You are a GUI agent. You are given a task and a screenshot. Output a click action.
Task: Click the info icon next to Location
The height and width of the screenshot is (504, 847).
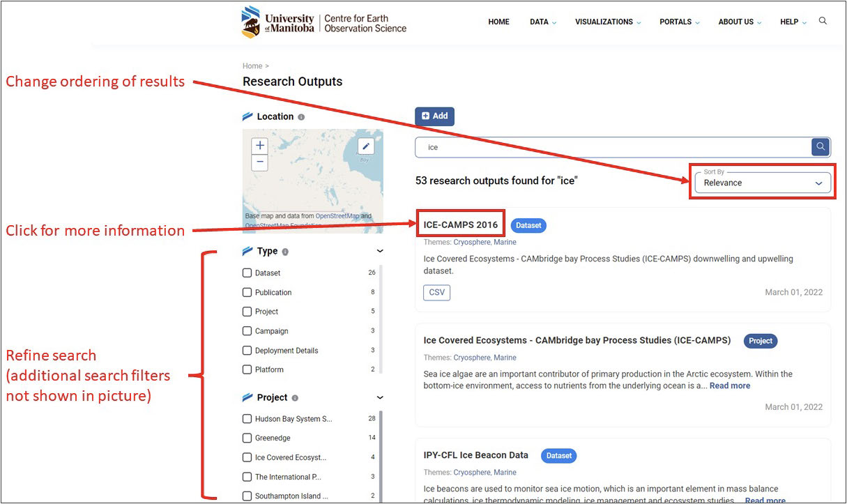coord(301,117)
